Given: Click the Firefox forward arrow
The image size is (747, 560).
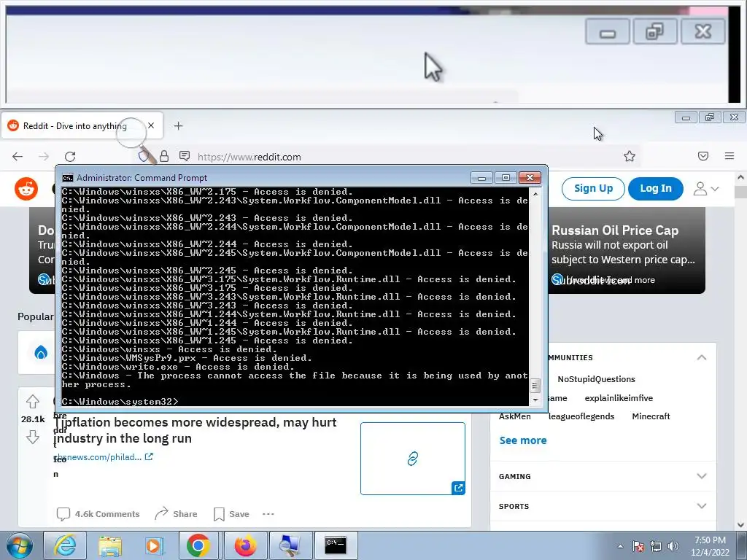Looking at the screenshot, I should coord(43,157).
